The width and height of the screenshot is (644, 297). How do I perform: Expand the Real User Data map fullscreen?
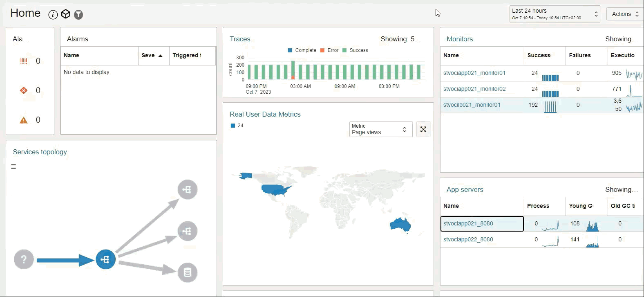[x=423, y=129]
